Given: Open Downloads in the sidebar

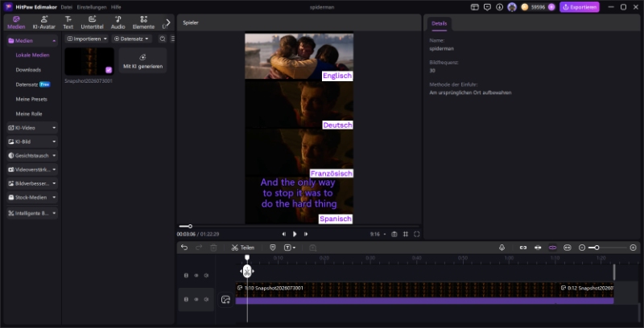Looking at the screenshot, I should pos(28,70).
